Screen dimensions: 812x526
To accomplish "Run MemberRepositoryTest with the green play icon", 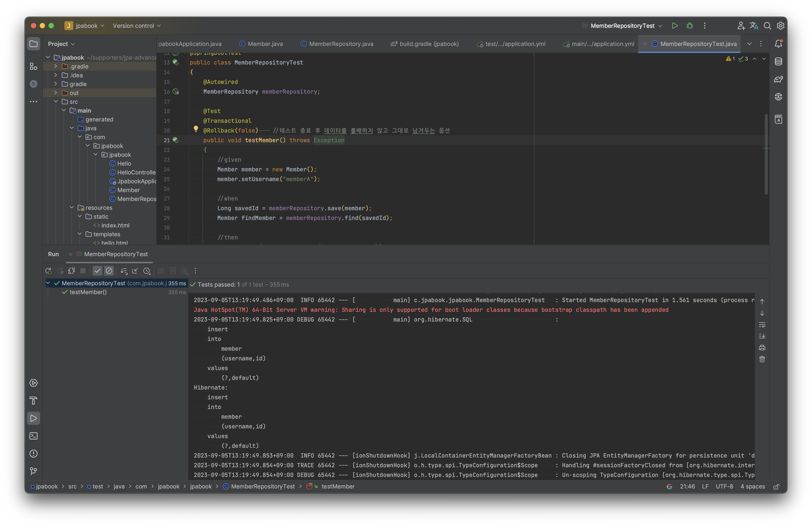I will click(675, 26).
